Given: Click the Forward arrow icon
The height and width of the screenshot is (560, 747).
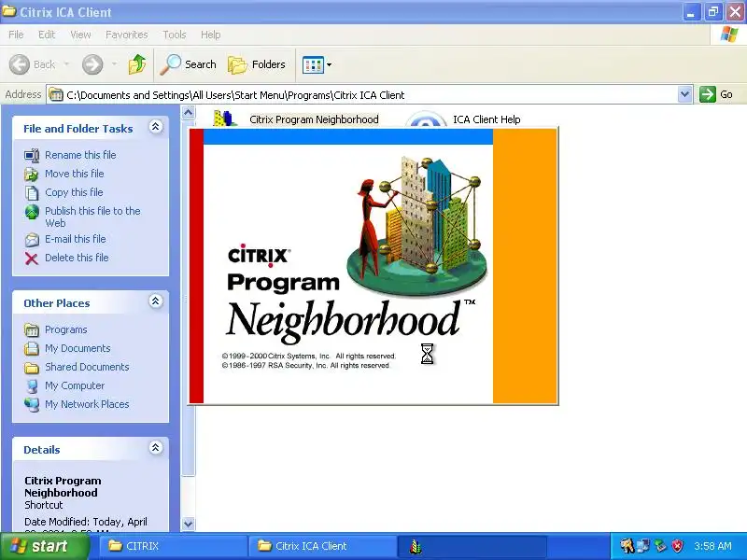Looking at the screenshot, I should pyautogui.click(x=92, y=64).
